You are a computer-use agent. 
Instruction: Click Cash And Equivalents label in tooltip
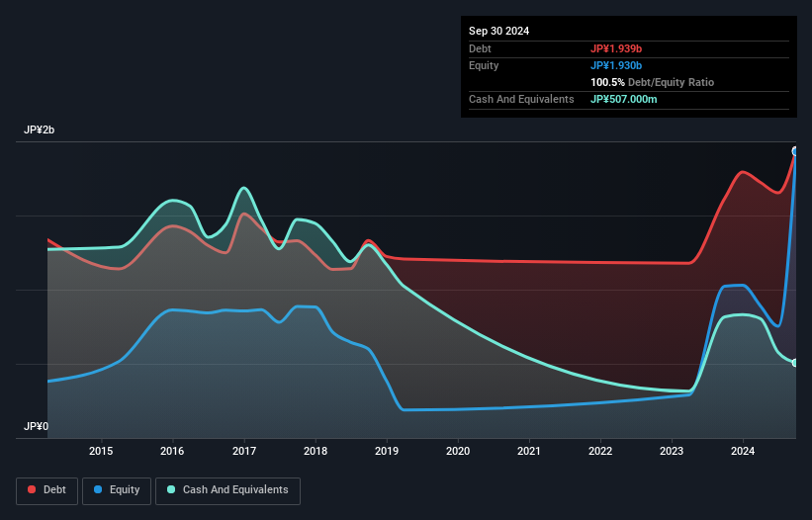[x=521, y=99]
